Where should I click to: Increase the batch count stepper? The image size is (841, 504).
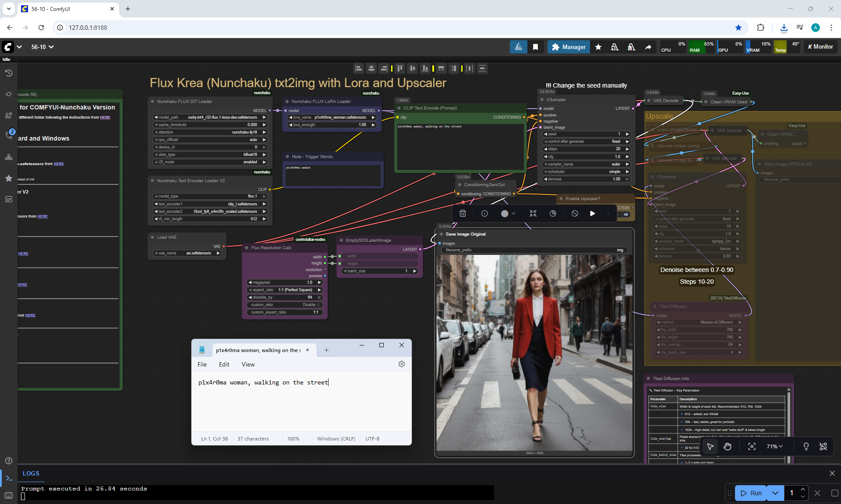(802, 489)
